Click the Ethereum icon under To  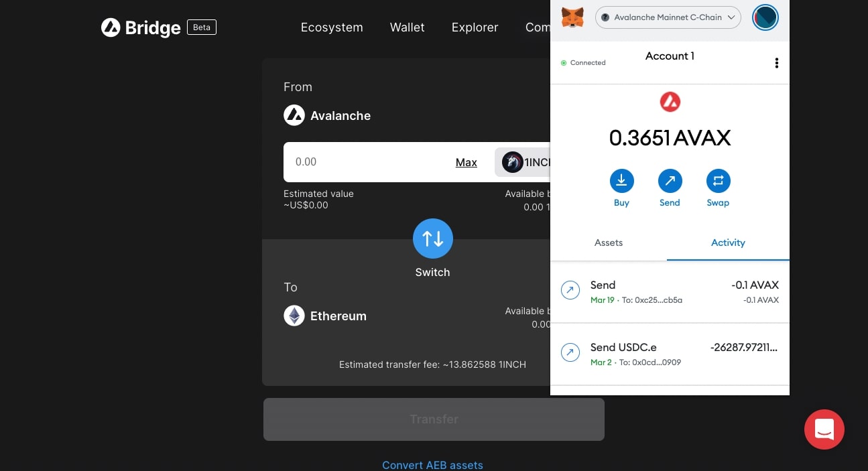coord(294,316)
